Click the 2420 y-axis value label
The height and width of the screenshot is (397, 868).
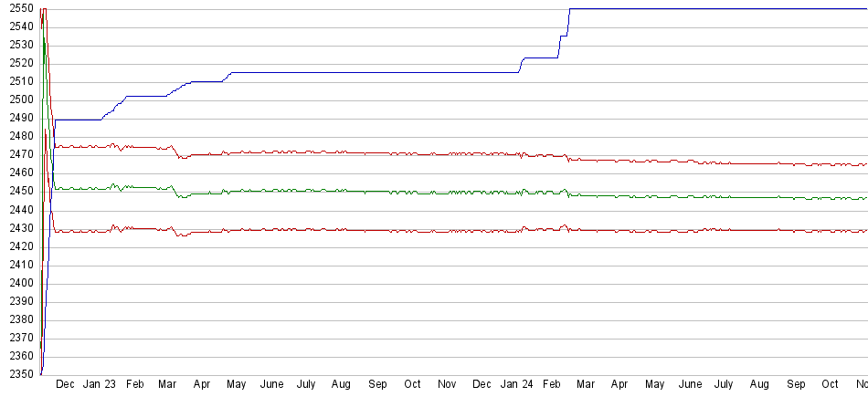(x=18, y=246)
